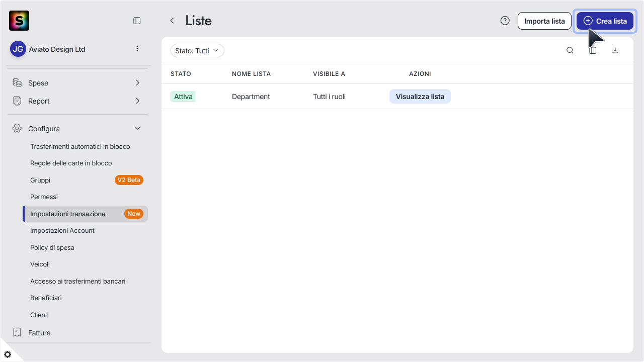The height and width of the screenshot is (362, 644).
Task: Click the Configura gear icon
Action: coord(17,129)
